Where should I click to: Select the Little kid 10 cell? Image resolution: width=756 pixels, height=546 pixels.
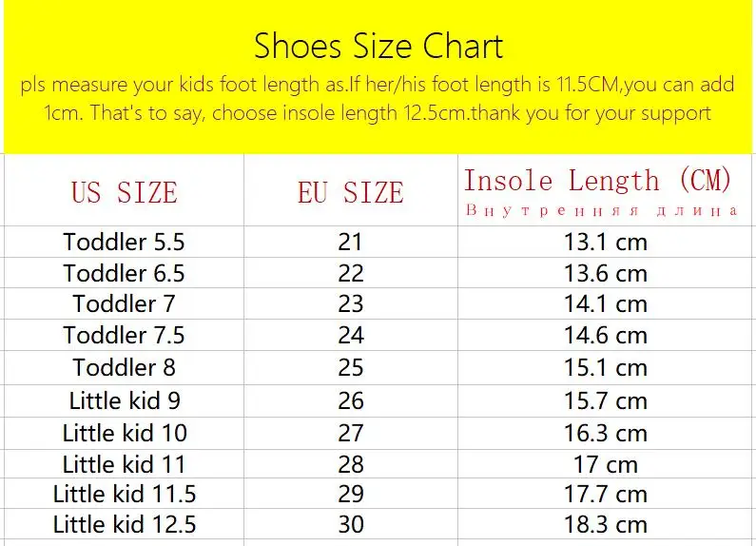125,433
